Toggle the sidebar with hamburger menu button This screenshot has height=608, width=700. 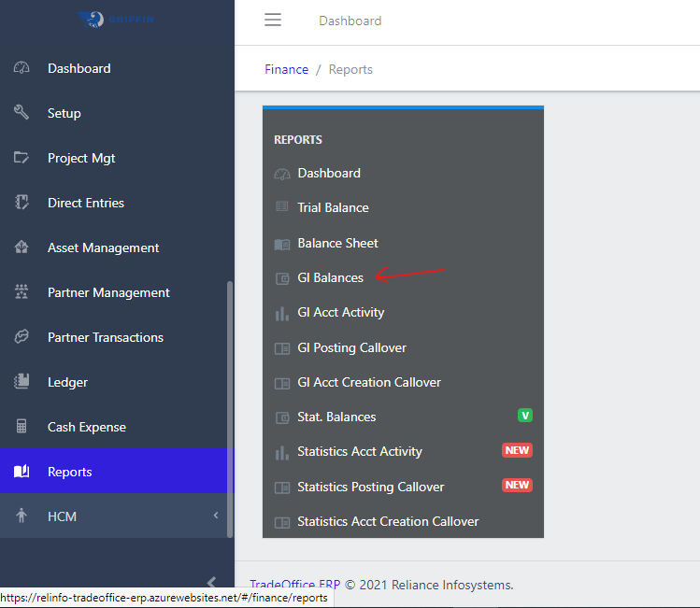[x=273, y=20]
